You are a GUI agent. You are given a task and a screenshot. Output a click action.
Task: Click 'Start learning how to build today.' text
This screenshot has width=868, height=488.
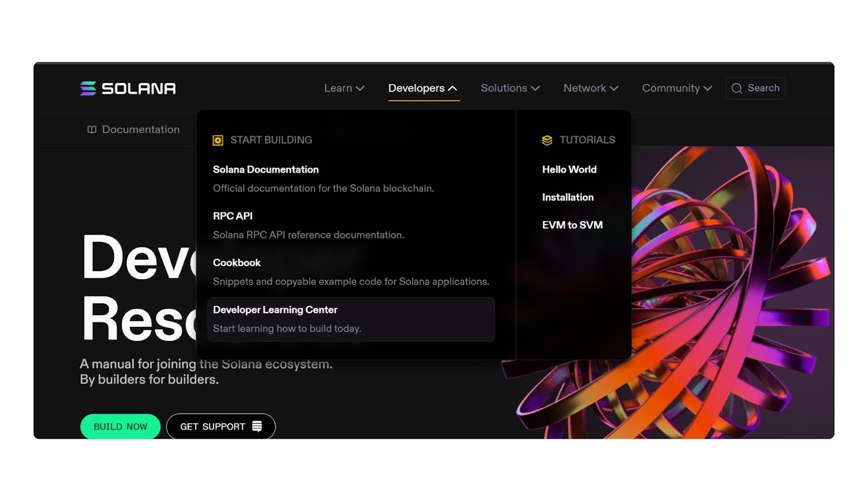(x=287, y=329)
